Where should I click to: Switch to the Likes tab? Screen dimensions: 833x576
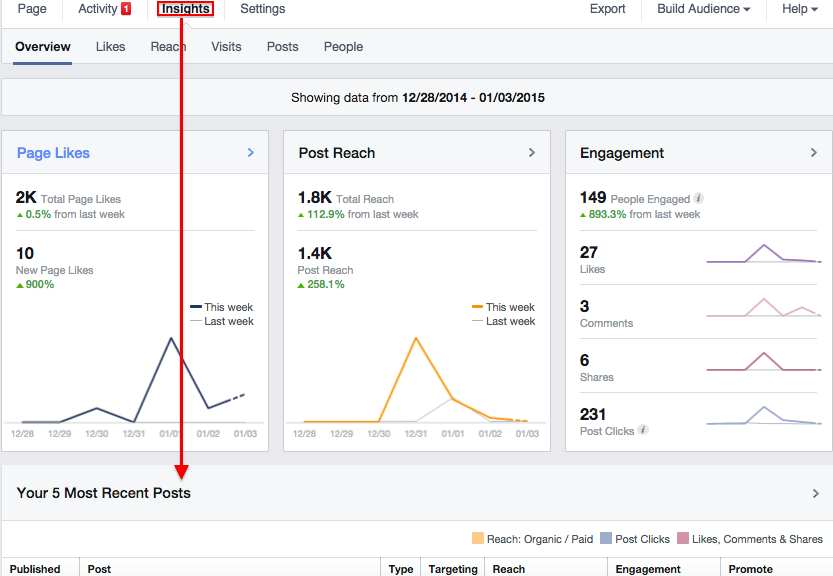coord(111,47)
